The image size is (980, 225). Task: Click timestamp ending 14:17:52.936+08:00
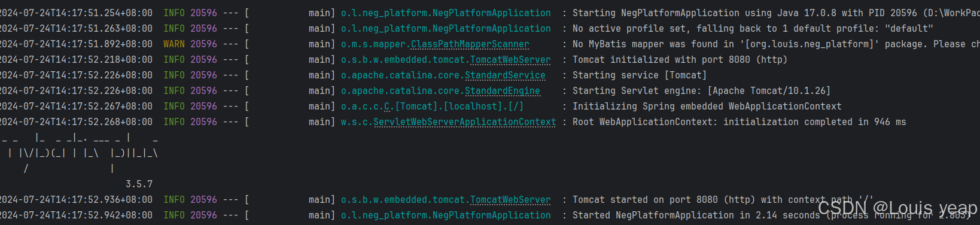76,200
